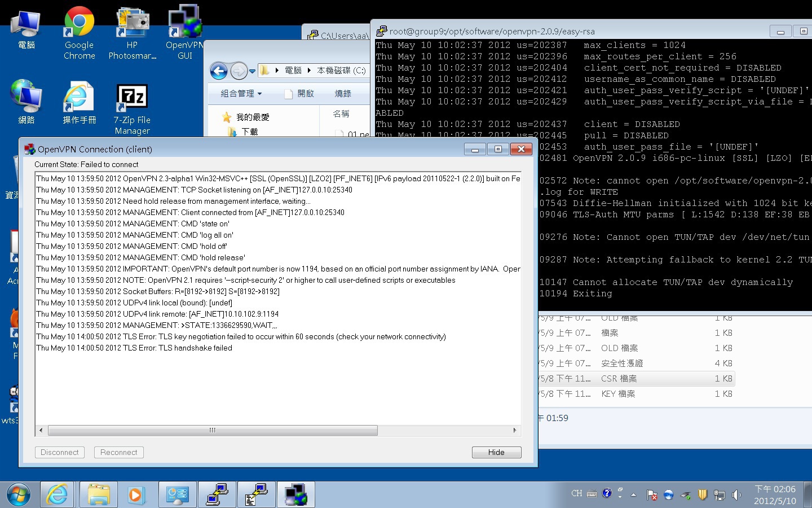
Task: Click the 'Socket Buffers' log line
Action: [x=158, y=291]
